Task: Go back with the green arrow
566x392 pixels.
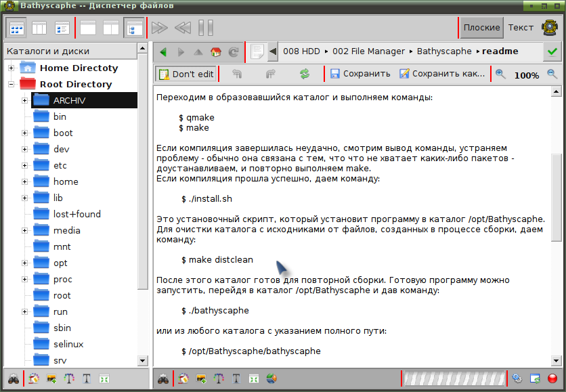Action: 163,52
